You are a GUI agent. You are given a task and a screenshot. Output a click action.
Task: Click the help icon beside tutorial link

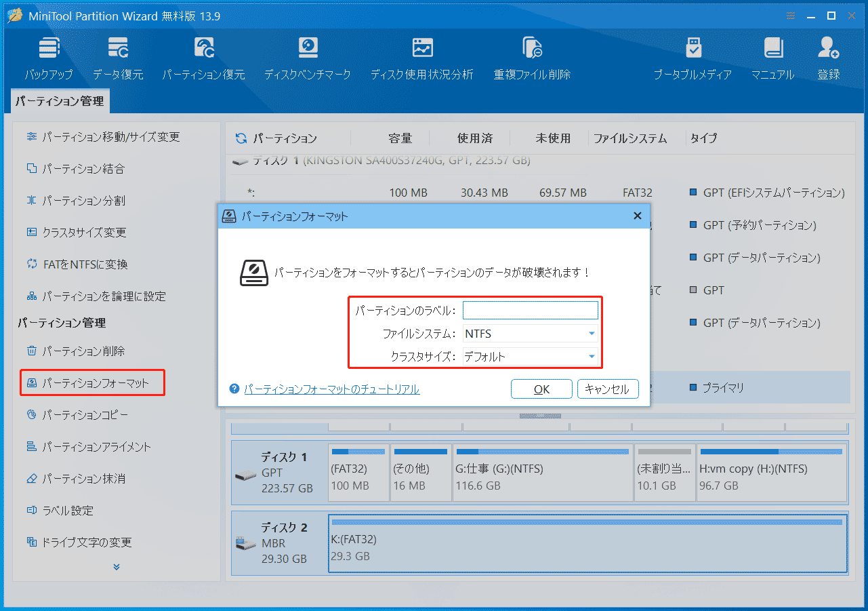click(234, 389)
